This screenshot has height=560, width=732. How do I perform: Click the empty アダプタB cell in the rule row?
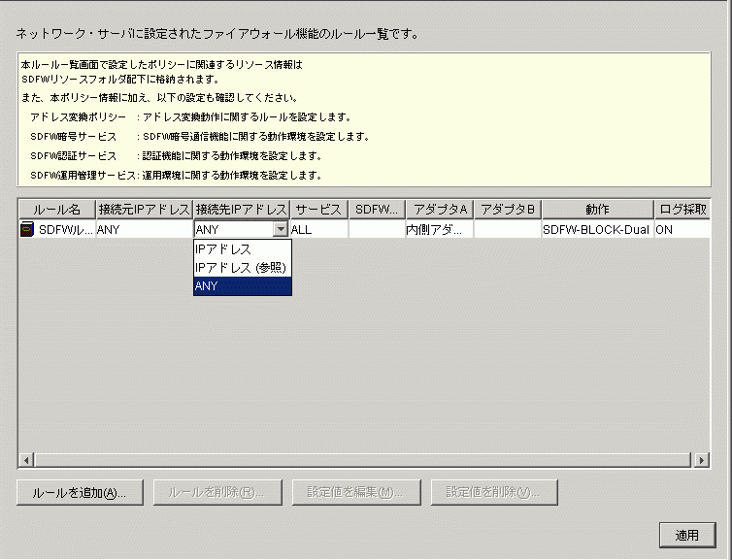coord(508,230)
